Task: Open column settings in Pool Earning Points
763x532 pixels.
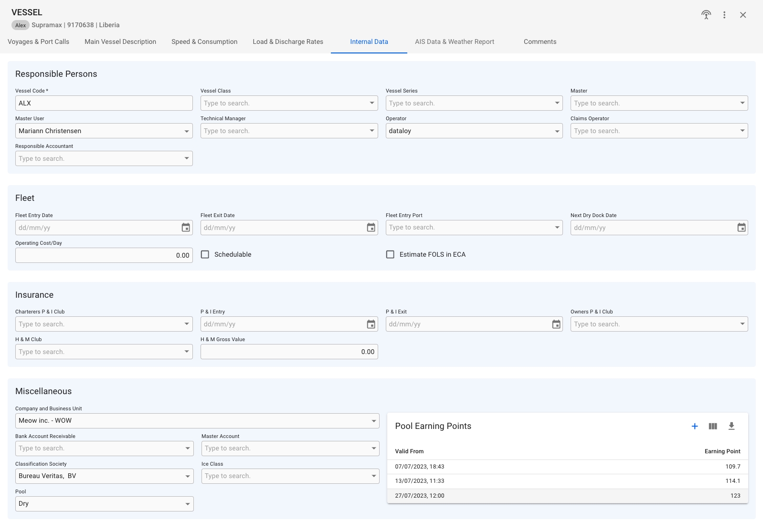Action: click(713, 426)
